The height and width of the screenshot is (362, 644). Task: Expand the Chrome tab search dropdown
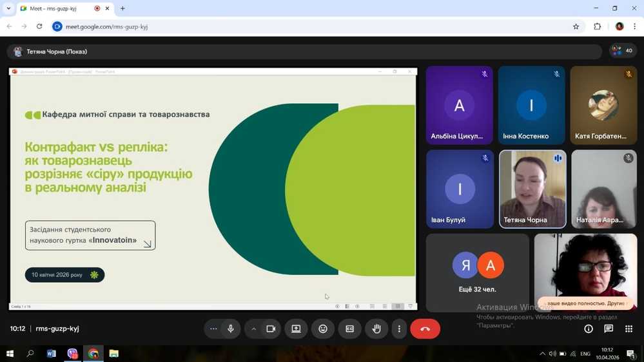click(x=8, y=8)
